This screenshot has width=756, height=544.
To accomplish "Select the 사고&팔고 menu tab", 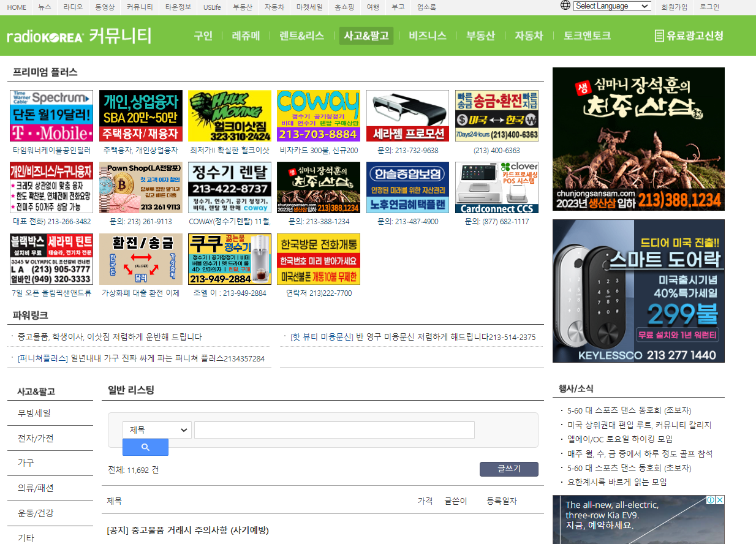I will point(366,36).
